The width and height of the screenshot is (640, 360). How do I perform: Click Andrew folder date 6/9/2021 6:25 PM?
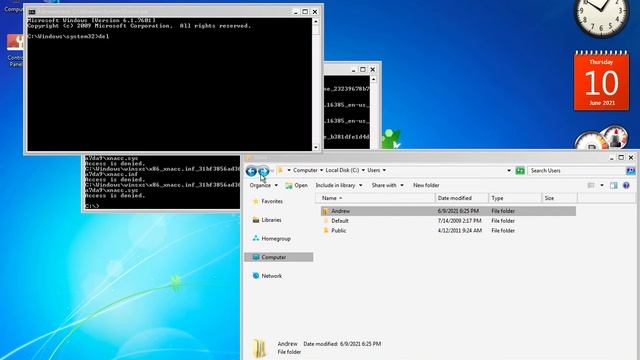pos(458,211)
